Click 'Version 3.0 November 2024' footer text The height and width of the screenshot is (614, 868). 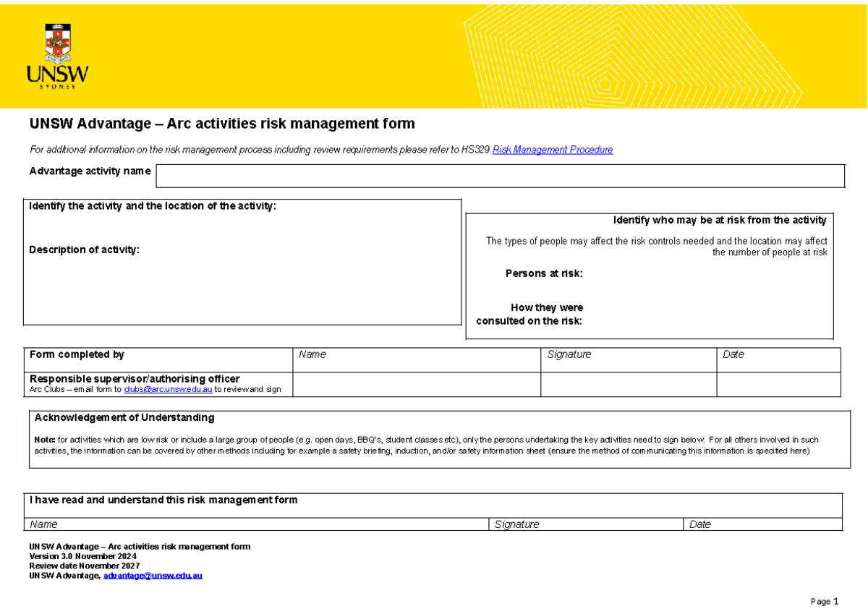tap(82, 556)
